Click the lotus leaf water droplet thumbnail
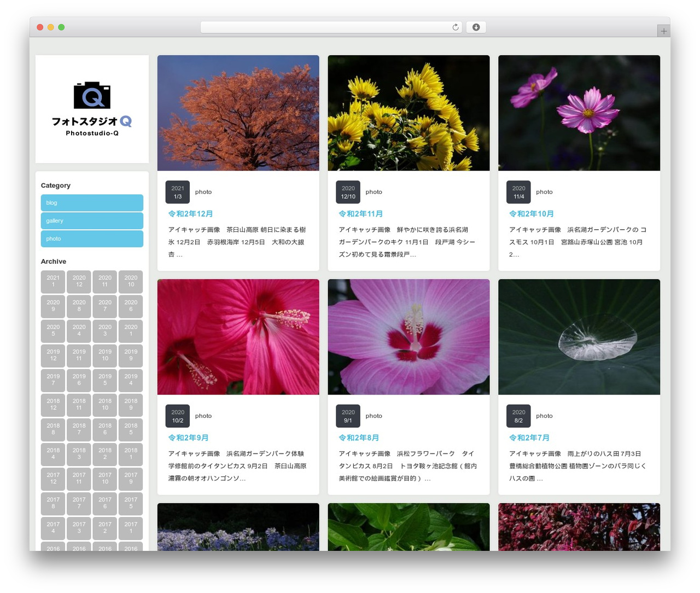The image size is (700, 593). pos(579,337)
